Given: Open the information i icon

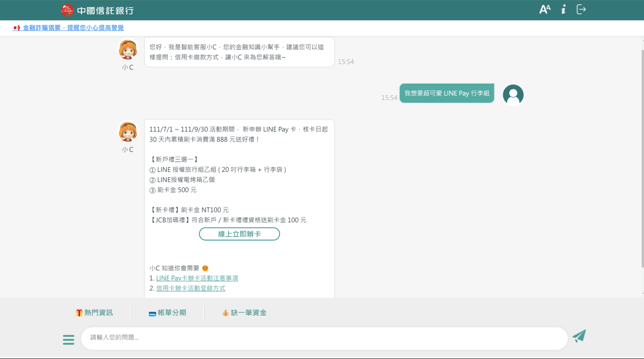Looking at the screenshot, I should [563, 9].
